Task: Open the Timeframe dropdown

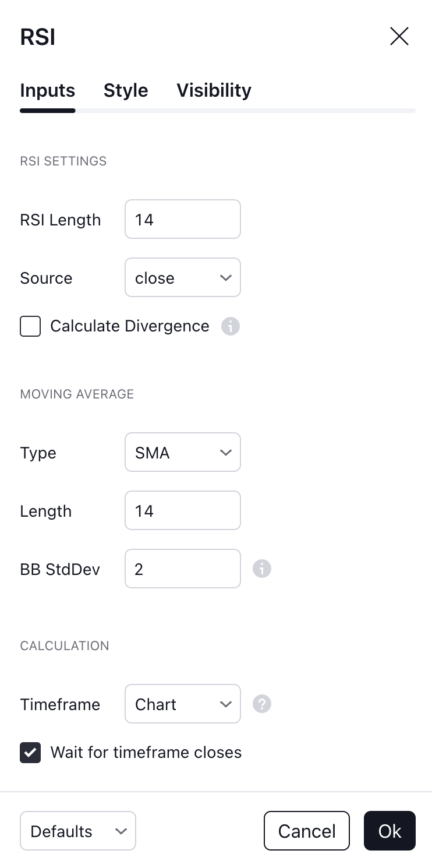Action: pos(183,704)
